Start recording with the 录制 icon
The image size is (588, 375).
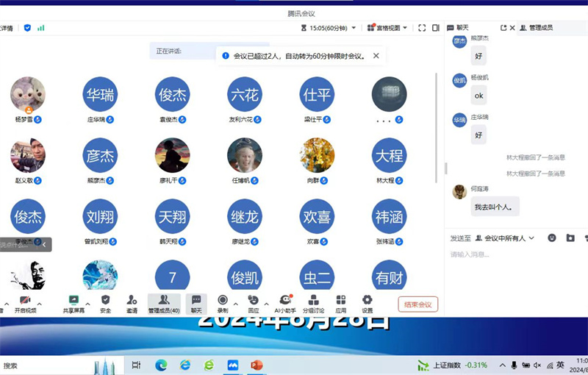click(223, 303)
